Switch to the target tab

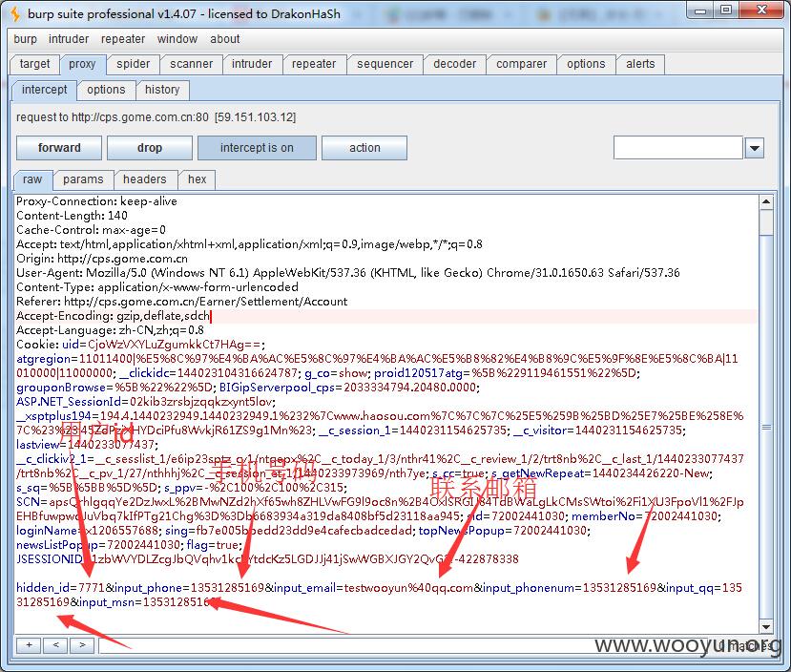[x=34, y=64]
